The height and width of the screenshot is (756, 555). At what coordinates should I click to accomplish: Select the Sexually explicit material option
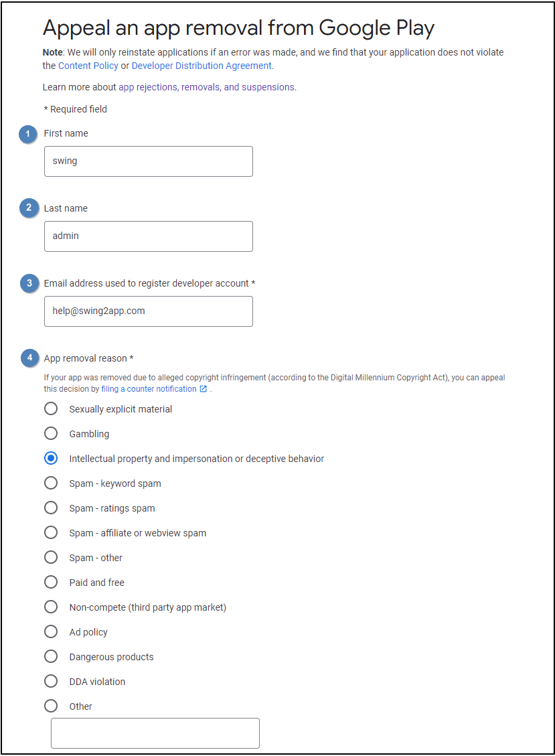point(51,409)
